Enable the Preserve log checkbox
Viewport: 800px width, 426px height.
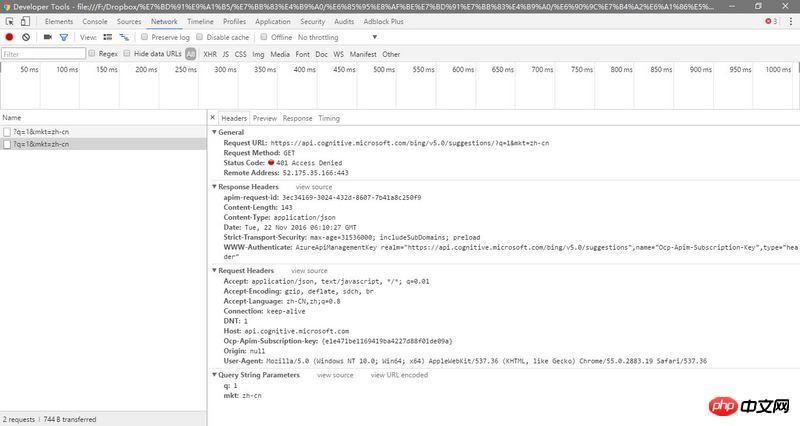(x=144, y=37)
